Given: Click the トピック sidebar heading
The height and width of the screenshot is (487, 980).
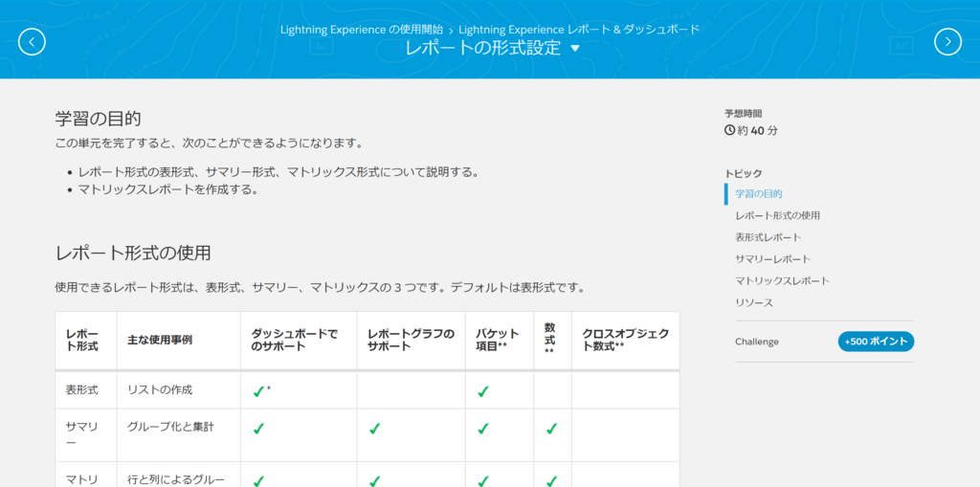Looking at the screenshot, I should [743, 173].
